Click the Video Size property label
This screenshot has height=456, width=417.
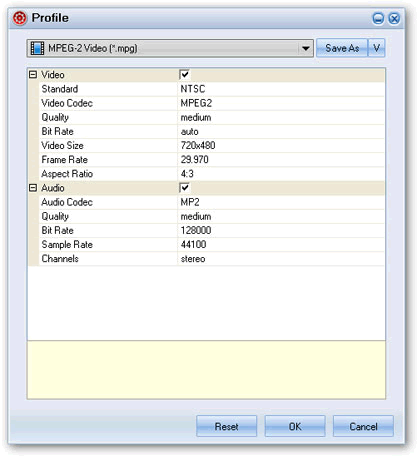tap(62, 145)
